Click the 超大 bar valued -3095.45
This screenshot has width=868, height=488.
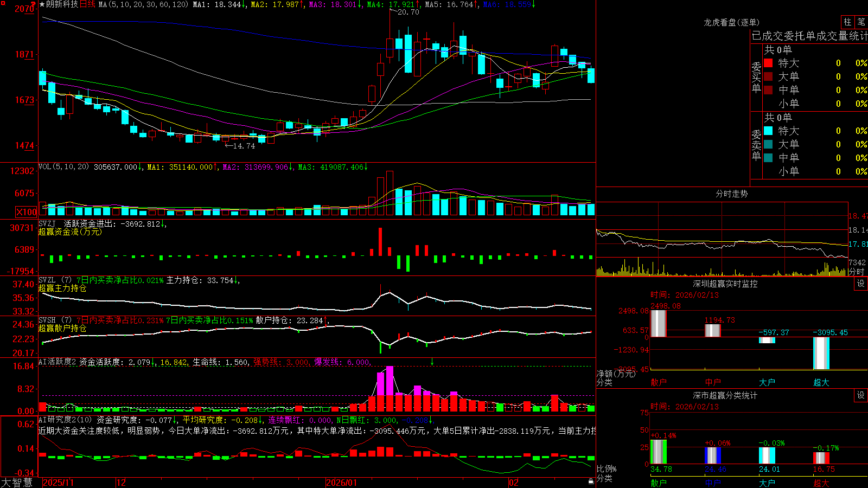[x=821, y=353]
